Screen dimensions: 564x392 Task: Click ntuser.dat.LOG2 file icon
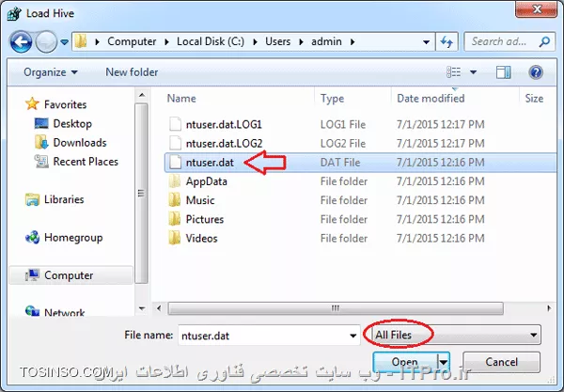[175, 143]
